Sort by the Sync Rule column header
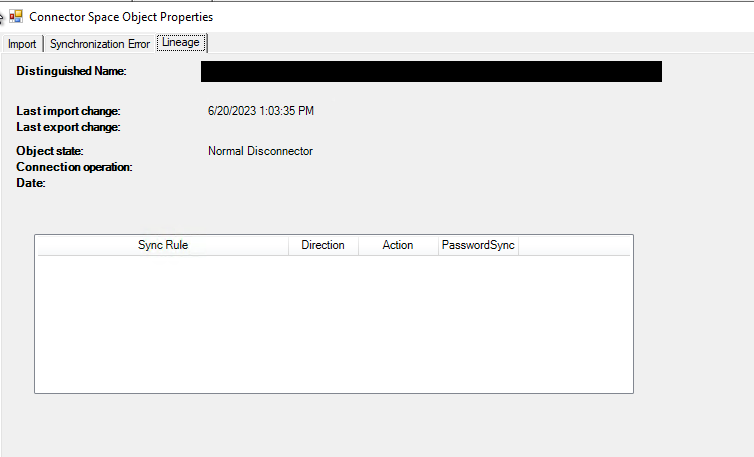This screenshot has width=754, height=457. (163, 245)
